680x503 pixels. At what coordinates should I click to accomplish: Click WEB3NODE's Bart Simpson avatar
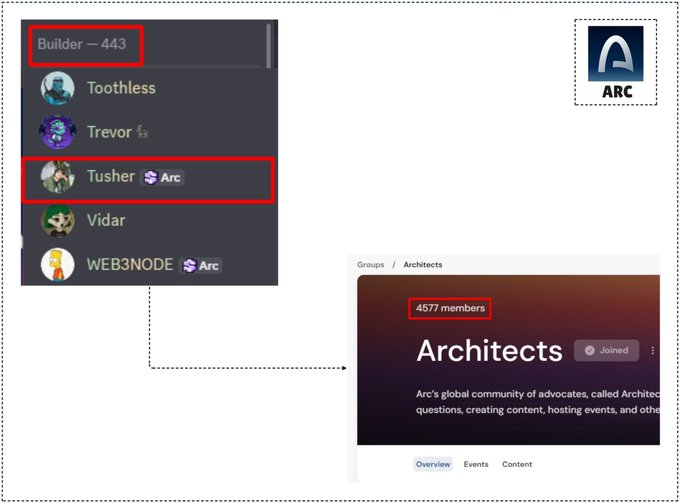[x=58, y=265]
